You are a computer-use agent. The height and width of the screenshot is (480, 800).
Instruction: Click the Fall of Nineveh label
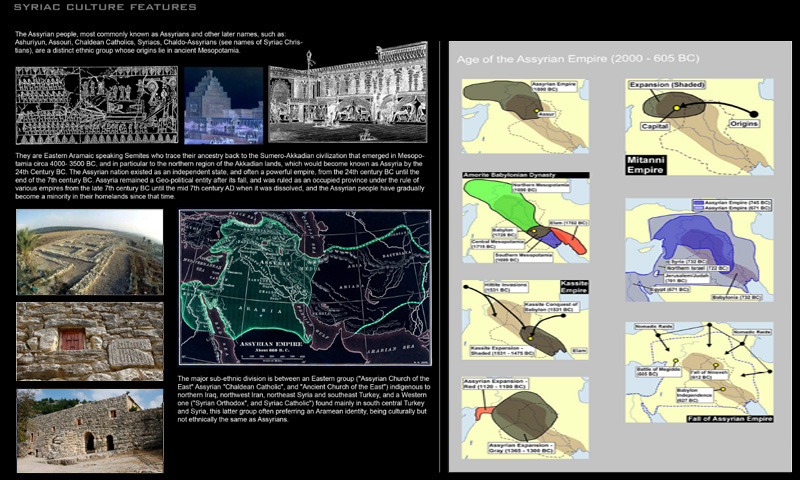[709, 375]
